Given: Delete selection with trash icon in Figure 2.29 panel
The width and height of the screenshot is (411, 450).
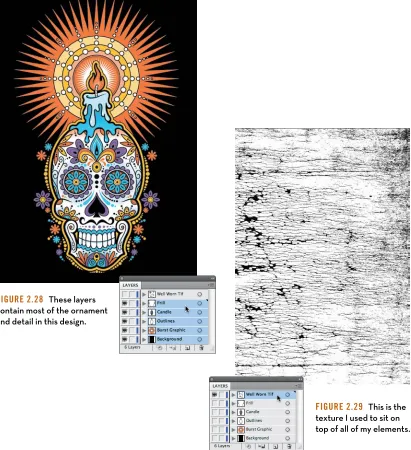Looking at the screenshot, I should (x=289, y=446).
